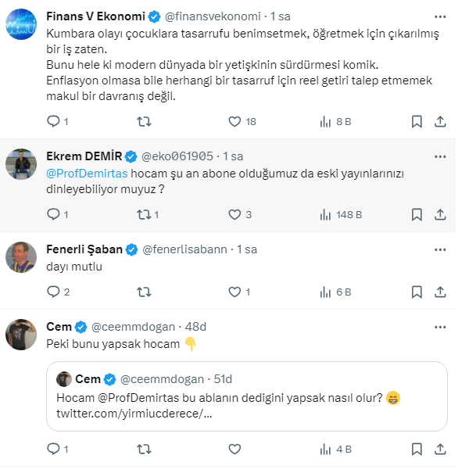This screenshot has width=476, height=473.
Task: Share Fenerli Şaban's tweet
Action: pyautogui.click(x=440, y=292)
